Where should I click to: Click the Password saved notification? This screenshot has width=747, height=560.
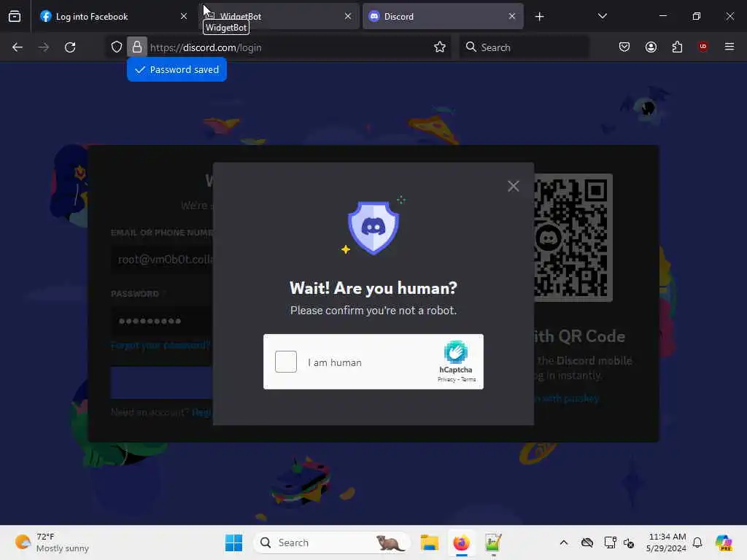coord(177,69)
